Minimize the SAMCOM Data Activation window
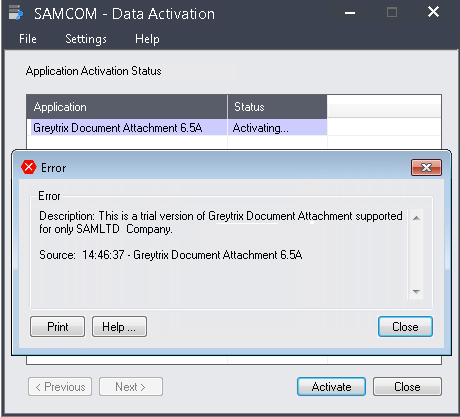Viewport: 460px width, 417px height. pos(350,13)
